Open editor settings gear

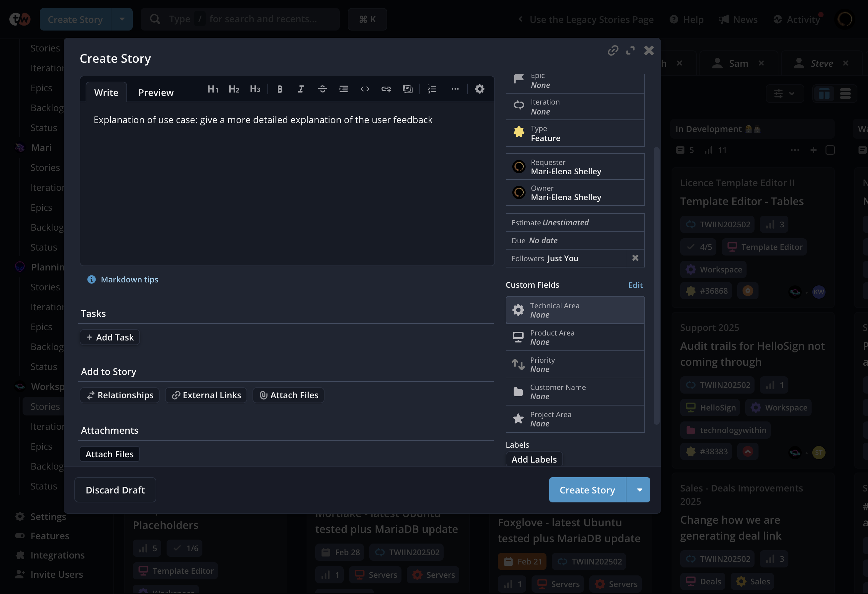[x=479, y=89]
